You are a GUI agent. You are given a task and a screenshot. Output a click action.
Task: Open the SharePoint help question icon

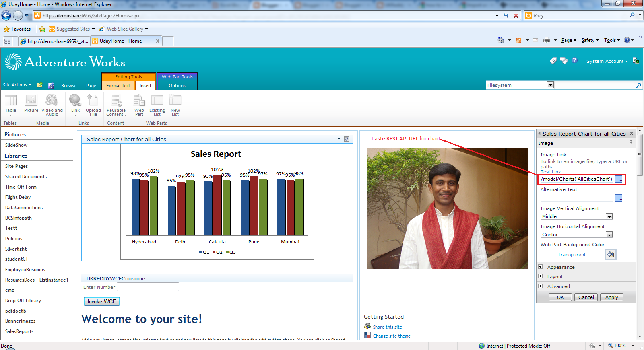click(x=574, y=60)
